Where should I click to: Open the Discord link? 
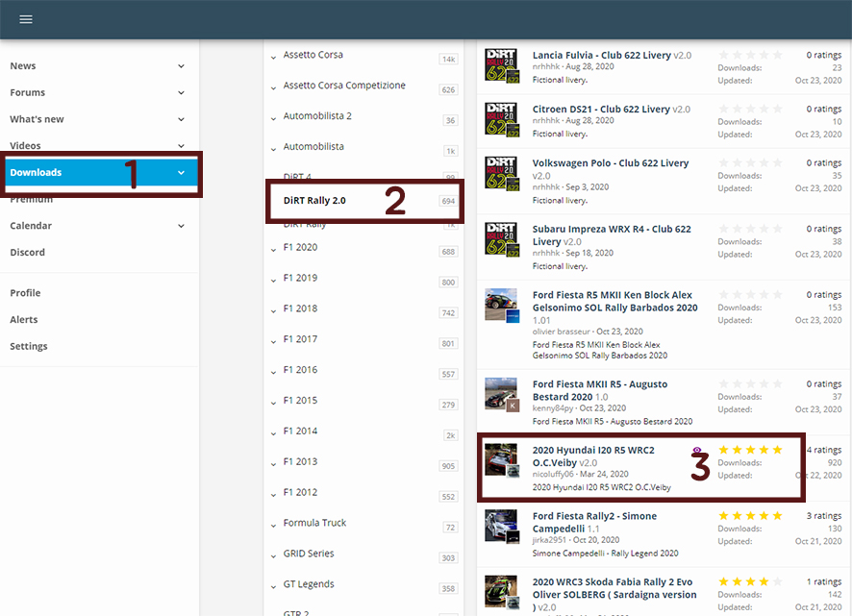pyautogui.click(x=27, y=252)
